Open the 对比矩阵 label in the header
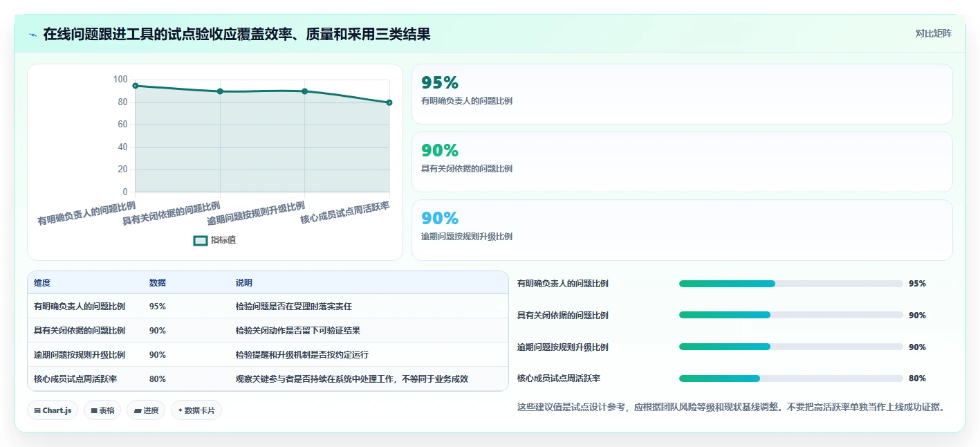 click(x=934, y=33)
